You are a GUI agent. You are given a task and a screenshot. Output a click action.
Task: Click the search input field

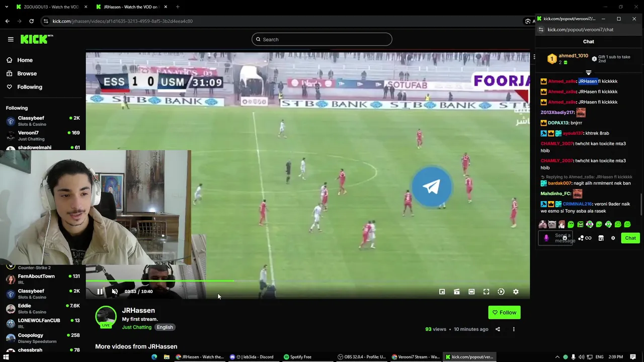point(322,39)
